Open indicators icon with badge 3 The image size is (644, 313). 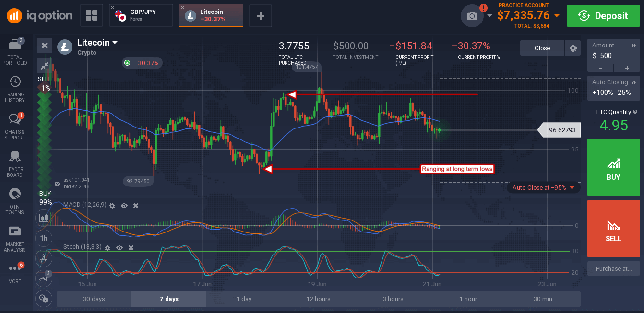[x=44, y=278]
